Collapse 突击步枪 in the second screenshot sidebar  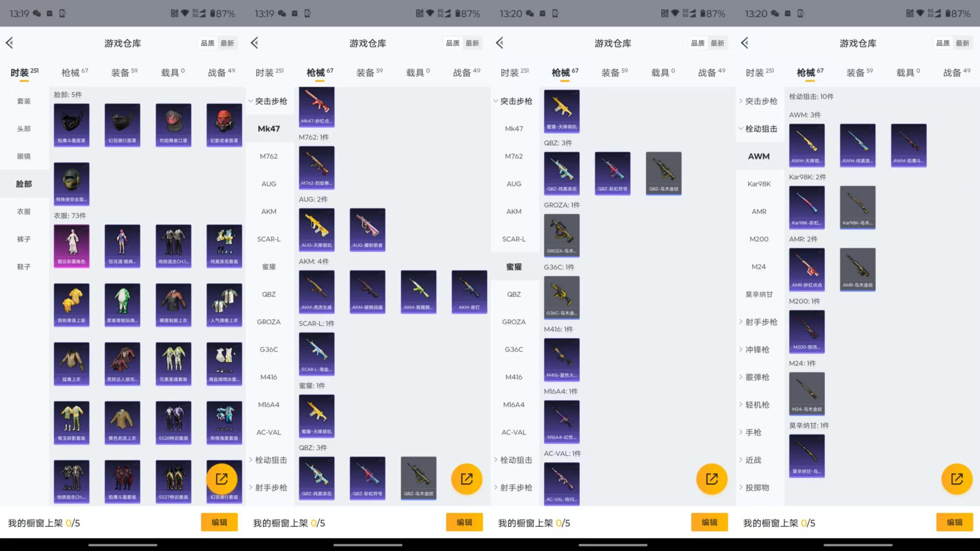tap(268, 101)
